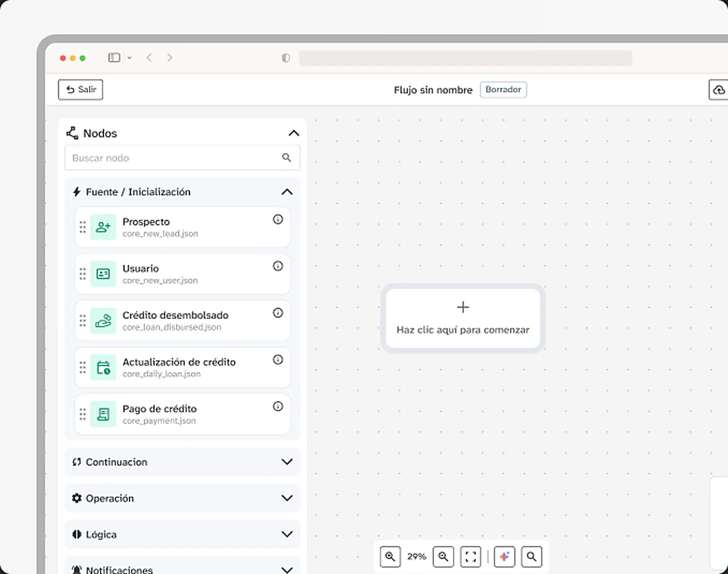Click the half-shaded shield icon beside address bar
Image resolution: width=728 pixels, height=574 pixels.
pos(286,58)
